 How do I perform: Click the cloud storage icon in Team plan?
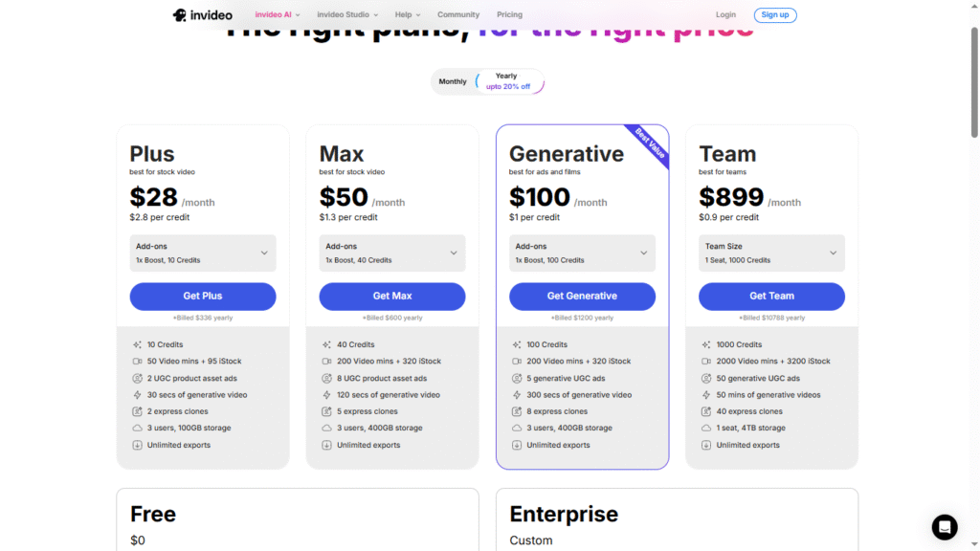point(706,429)
